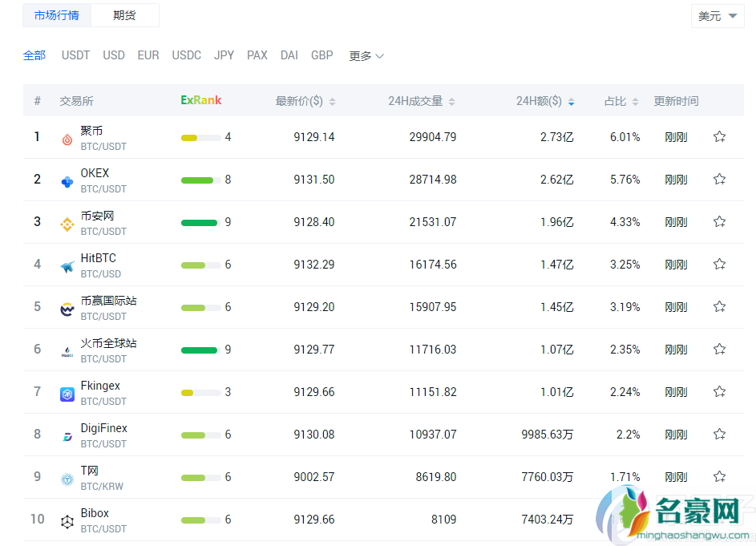
Task: Click the 更新时间 column header
Action: click(x=676, y=101)
